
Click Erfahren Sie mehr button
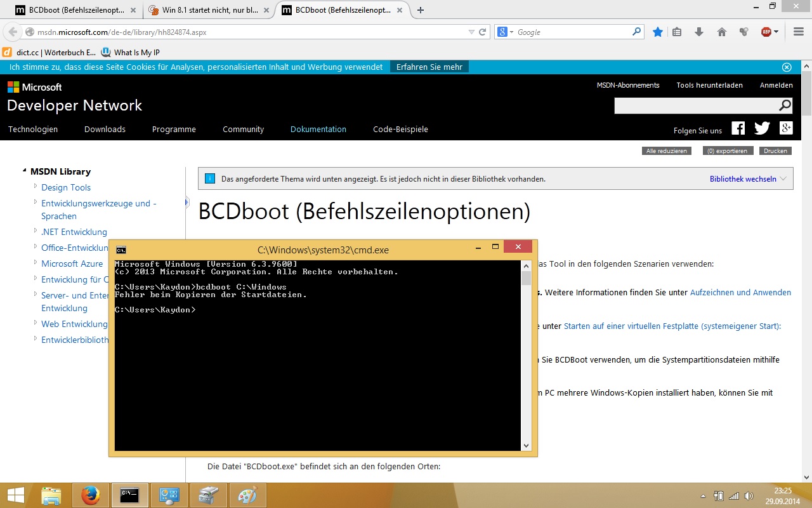coord(429,67)
